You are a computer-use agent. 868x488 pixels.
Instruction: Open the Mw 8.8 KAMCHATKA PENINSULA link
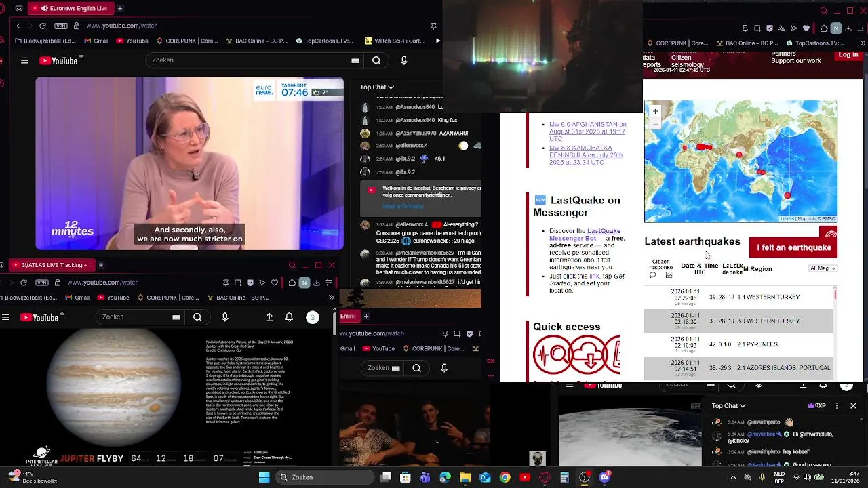pyautogui.click(x=586, y=155)
